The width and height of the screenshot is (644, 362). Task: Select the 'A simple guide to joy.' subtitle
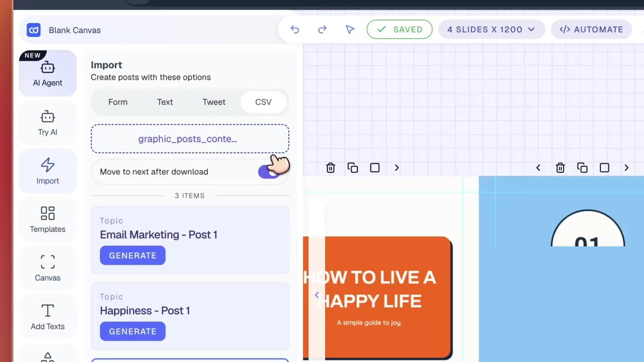(369, 323)
